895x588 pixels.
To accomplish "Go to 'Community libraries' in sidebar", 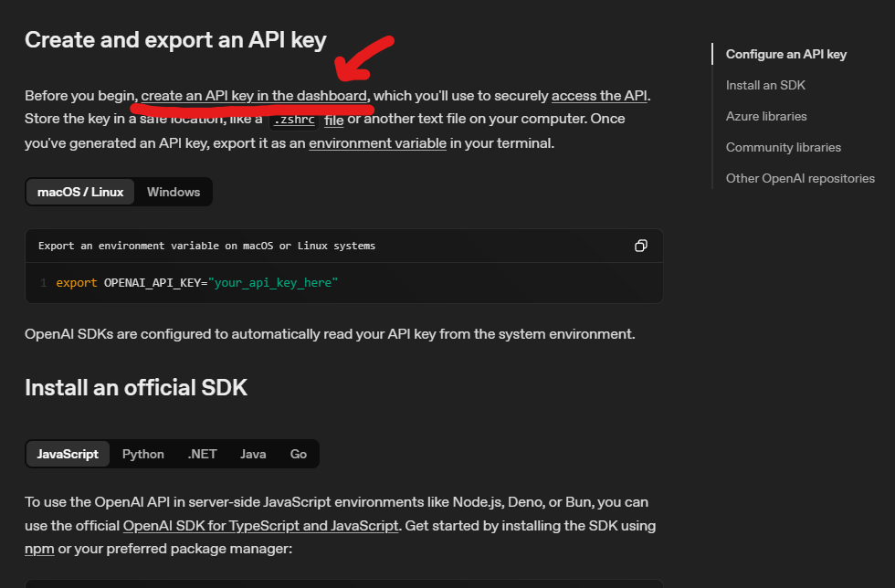I will click(x=784, y=147).
